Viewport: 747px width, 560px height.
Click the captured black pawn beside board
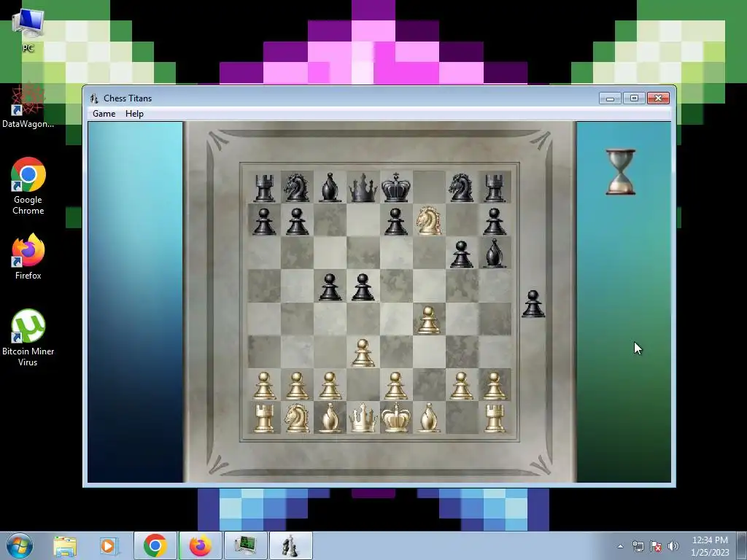coord(533,304)
